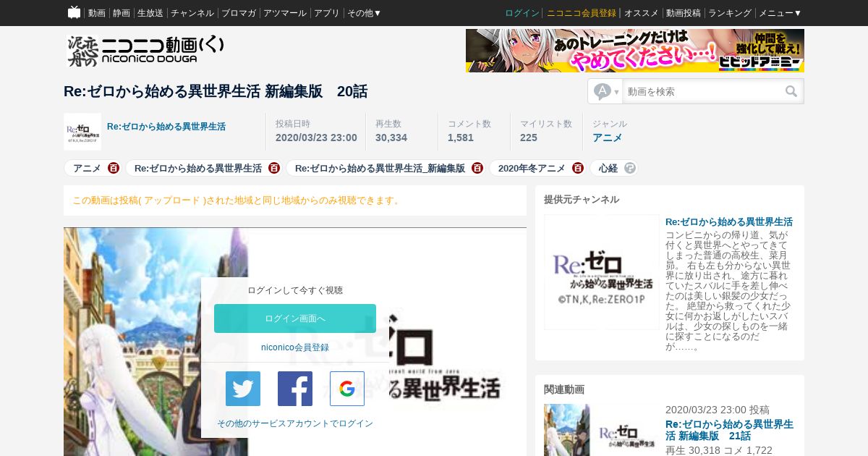Select the 2020年冬アニメ tag
Image resolution: width=868 pixels, height=456 pixels.
532,168
